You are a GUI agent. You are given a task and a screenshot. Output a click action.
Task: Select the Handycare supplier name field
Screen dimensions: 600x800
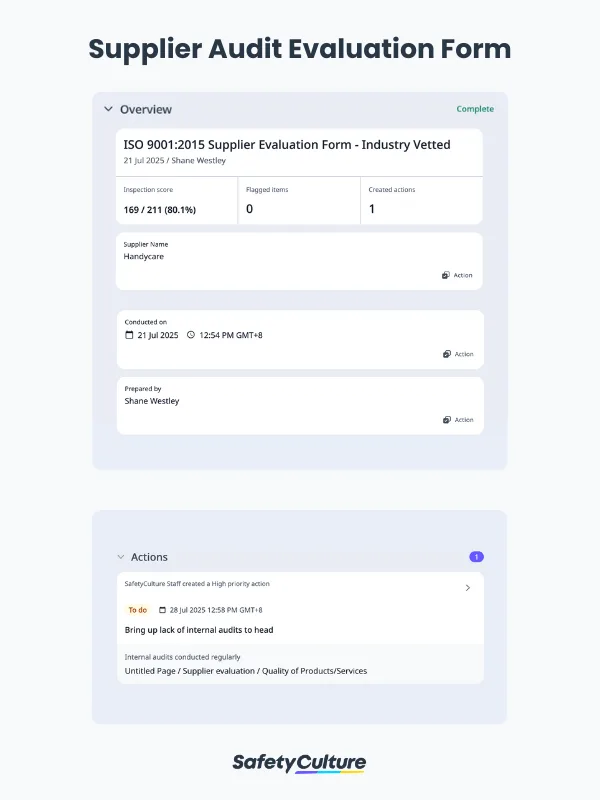[x=144, y=256]
